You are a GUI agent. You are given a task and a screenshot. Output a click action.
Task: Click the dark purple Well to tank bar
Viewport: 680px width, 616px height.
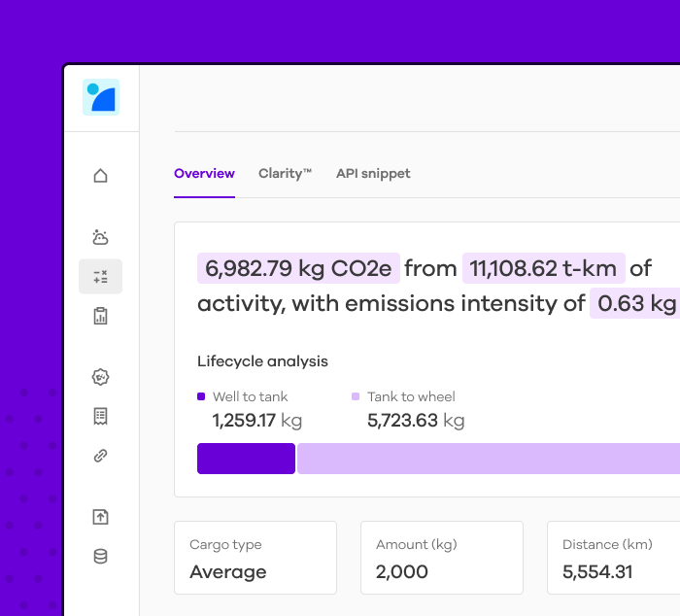(x=247, y=459)
